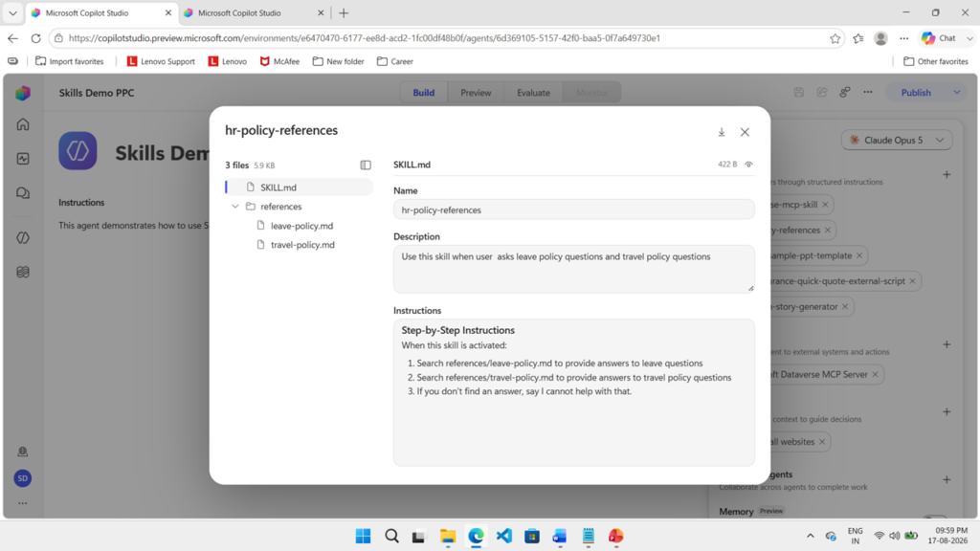Switch to the Evaluate tab

tap(533, 93)
